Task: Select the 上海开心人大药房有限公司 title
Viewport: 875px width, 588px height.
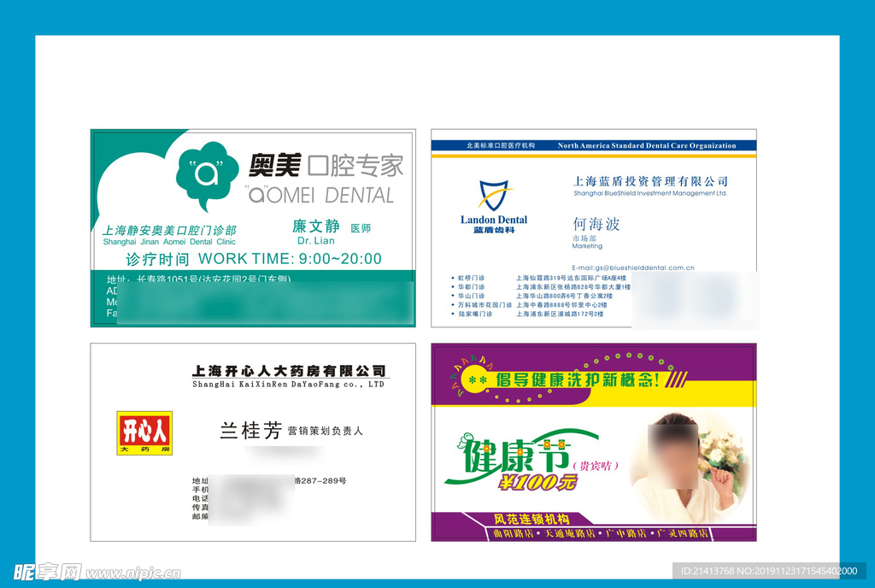Action: click(x=289, y=371)
